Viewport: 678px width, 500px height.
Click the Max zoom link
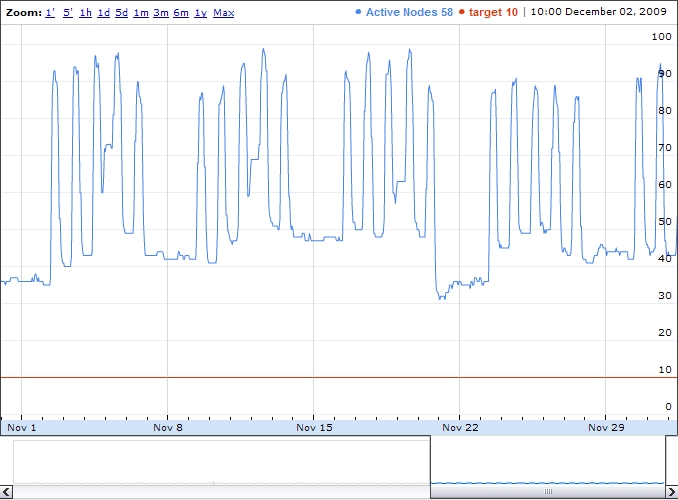[x=224, y=13]
